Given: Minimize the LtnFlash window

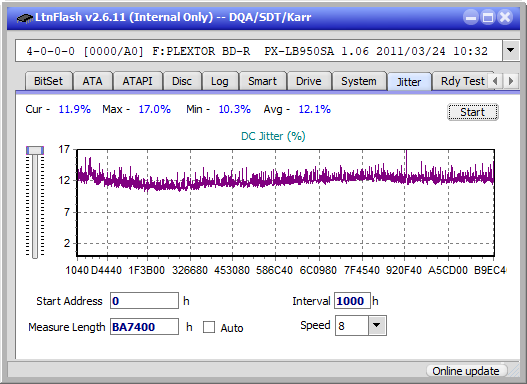Looking at the screenshot, I should click(471, 17).
